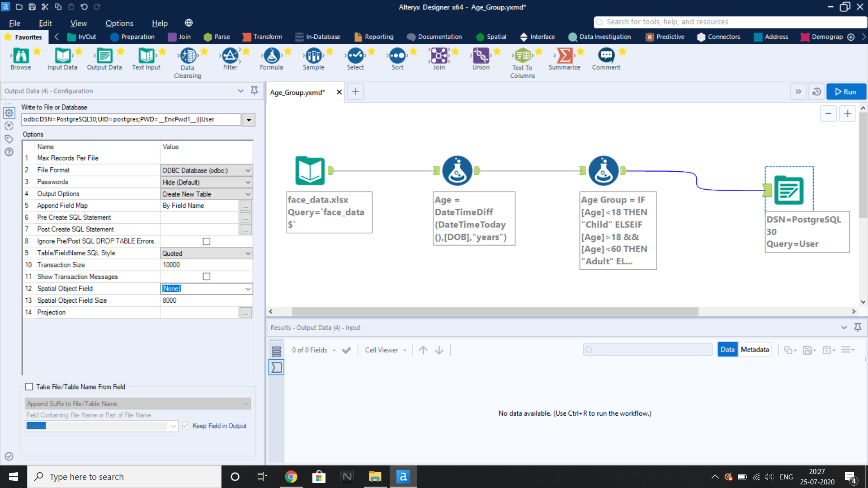868x488 pixels.
Task: Open Google Chrome from the taskbar
Action: pos(291,476)
